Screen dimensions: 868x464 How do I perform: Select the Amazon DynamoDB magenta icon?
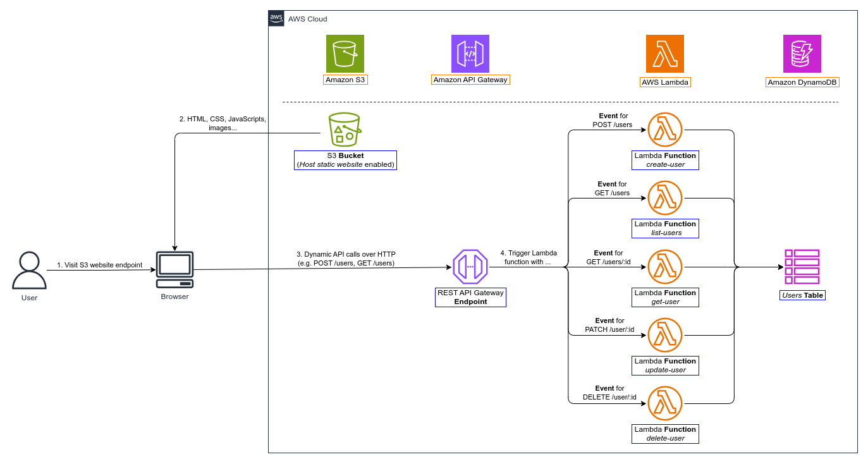[x=802, y=54]
